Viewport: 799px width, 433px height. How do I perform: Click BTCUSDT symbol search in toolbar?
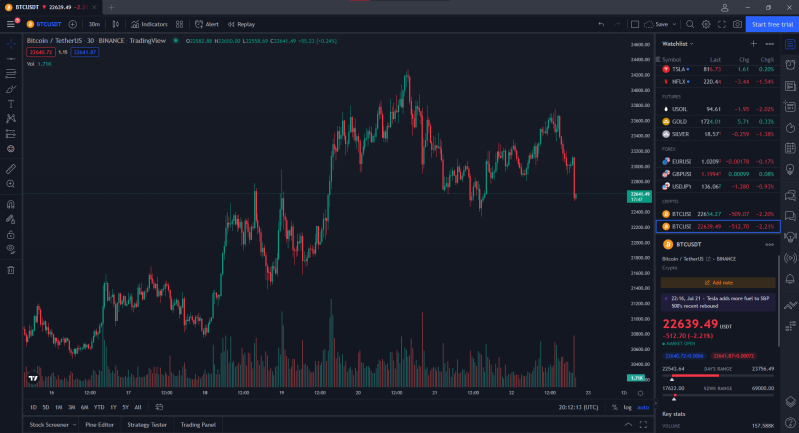44,24
